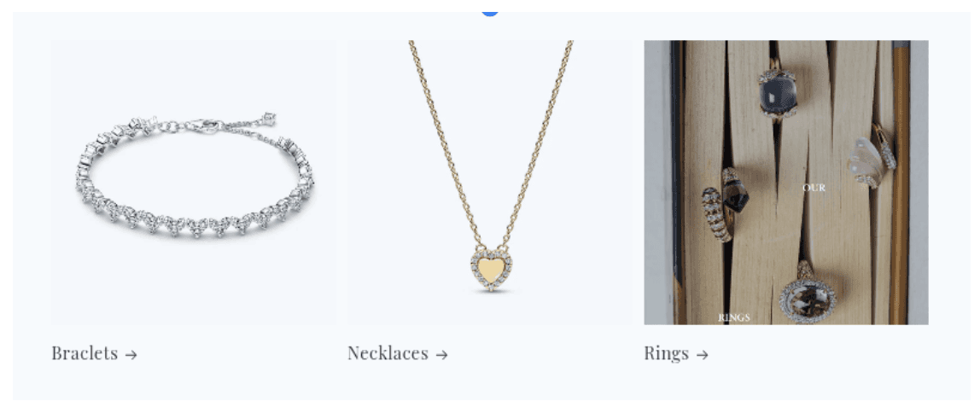Viewport: 980px width, 413px height.
Task: Select the silver bracelet product image
Action: click(193, 182)
